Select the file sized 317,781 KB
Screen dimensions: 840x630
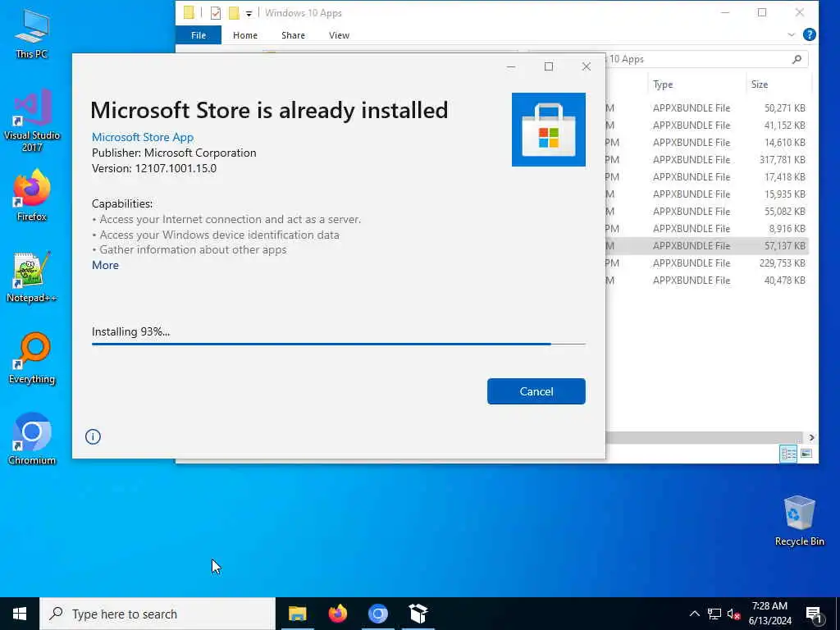coord(707,159)
